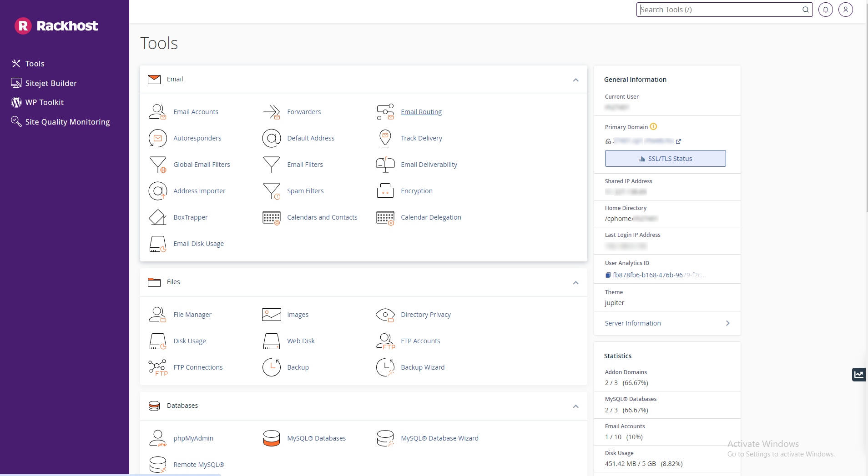Screen dimensions: 868x476
Task: Expand Server Information arrow
Action: 727,323
